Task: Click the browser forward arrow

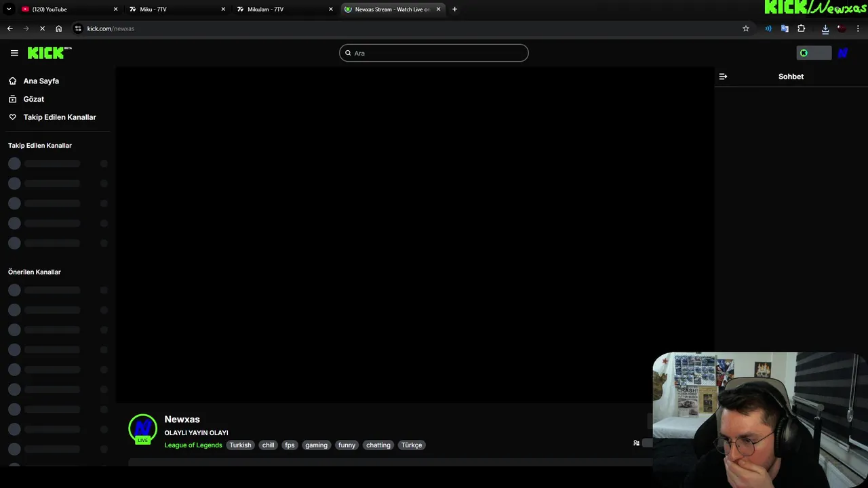Action: pyautogui.click(x=26, y=28)
